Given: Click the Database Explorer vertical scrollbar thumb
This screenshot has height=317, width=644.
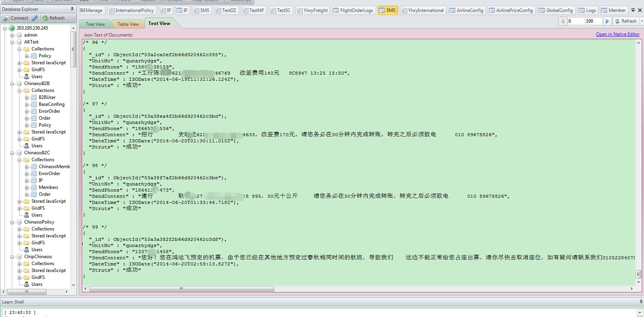Looking at the screenshot, I should tap(73, 49).
